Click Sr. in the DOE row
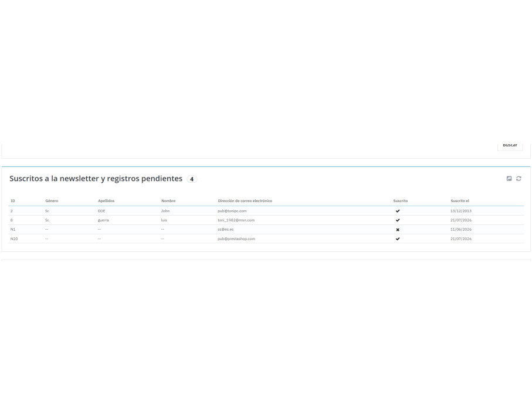Image resolution: width=532 pixels, height=406 pixels. click(47, 211)
